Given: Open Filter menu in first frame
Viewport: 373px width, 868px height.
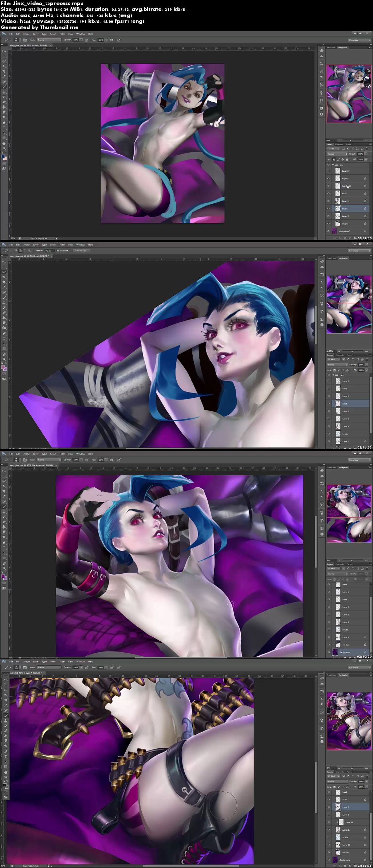Looking at the screenshot, I should point(62,34).
